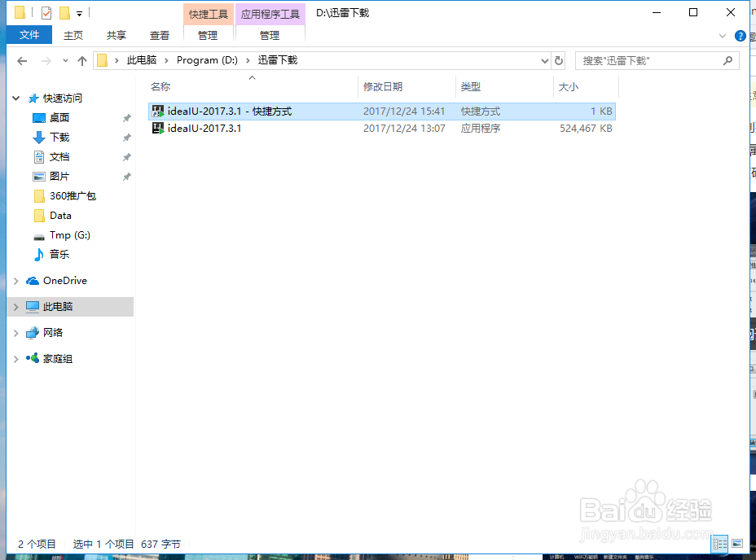756x560 pixels.
Task: Toggle the pin next to 下载
Action: coord(126,137)
